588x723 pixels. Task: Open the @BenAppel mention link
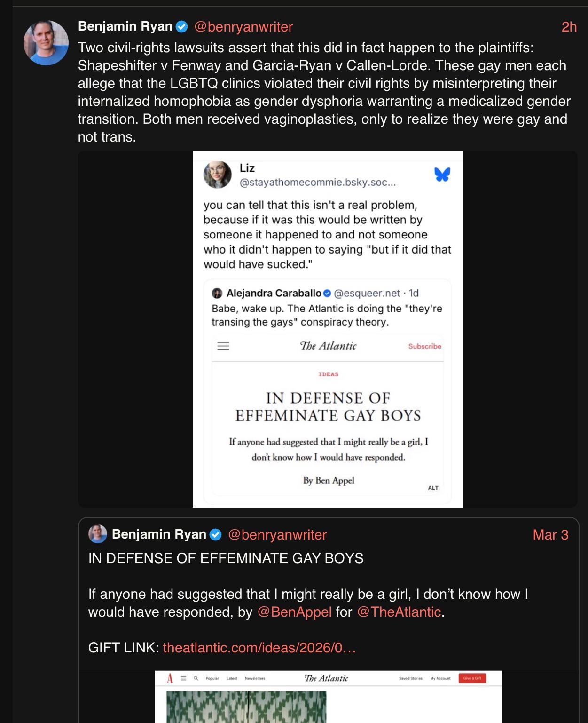click(294, 612)
